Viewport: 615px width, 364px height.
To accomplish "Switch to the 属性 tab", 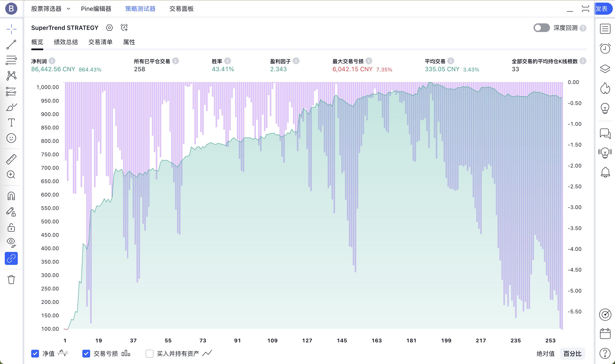I will point(129,42).
